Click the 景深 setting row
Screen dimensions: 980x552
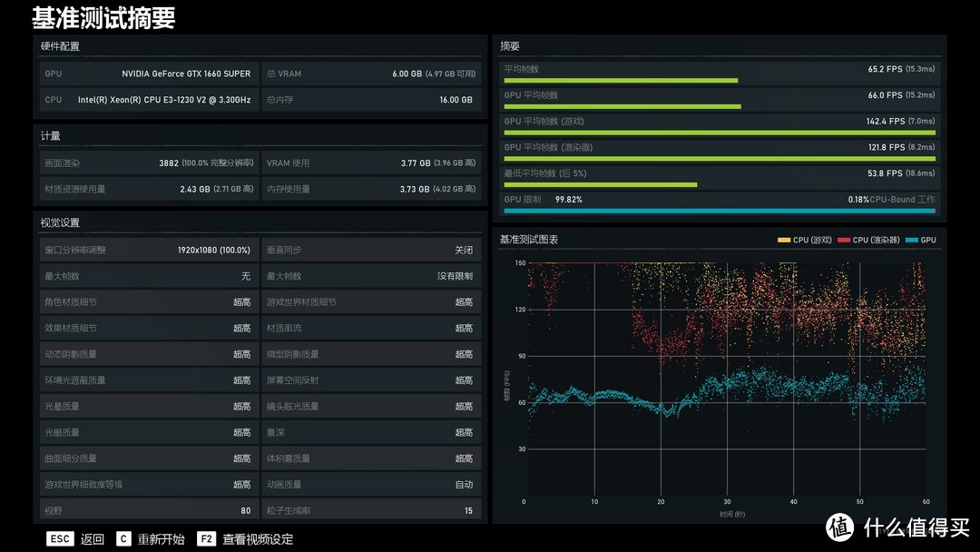371,432
